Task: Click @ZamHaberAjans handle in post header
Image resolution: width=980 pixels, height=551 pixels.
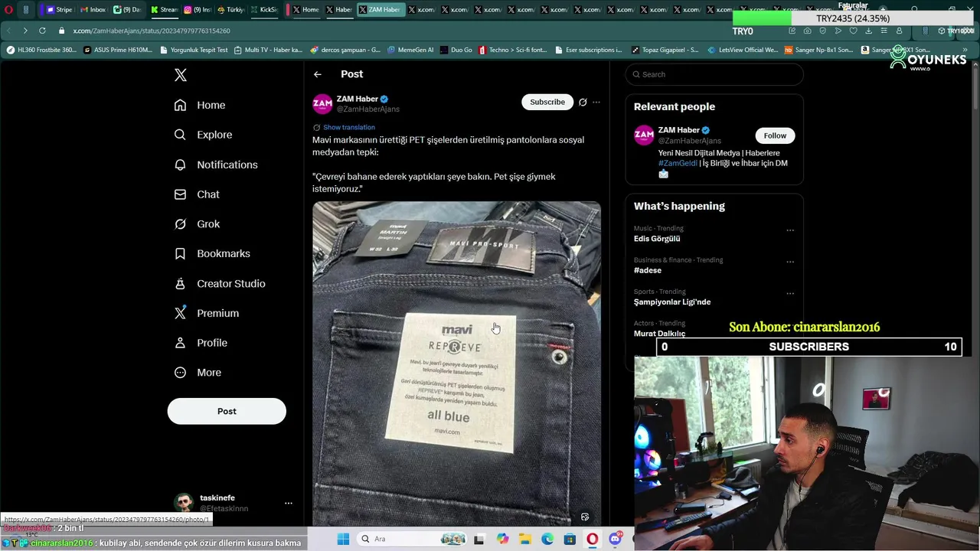Action: coord(368,109)
